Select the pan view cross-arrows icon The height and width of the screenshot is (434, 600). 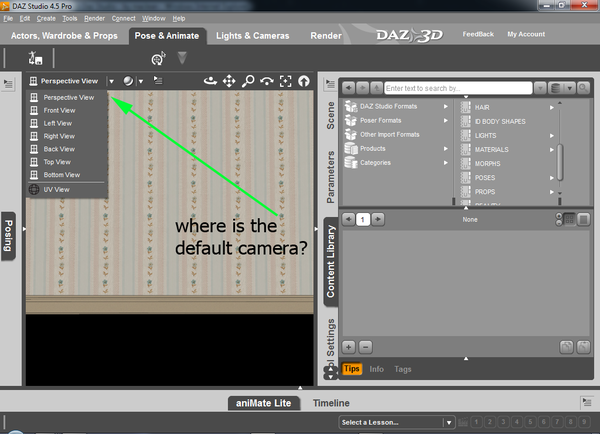pos(229,81)
